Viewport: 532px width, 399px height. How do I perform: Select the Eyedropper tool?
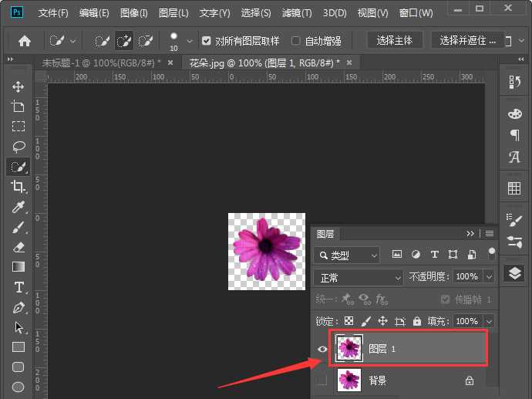click(18, 207)
